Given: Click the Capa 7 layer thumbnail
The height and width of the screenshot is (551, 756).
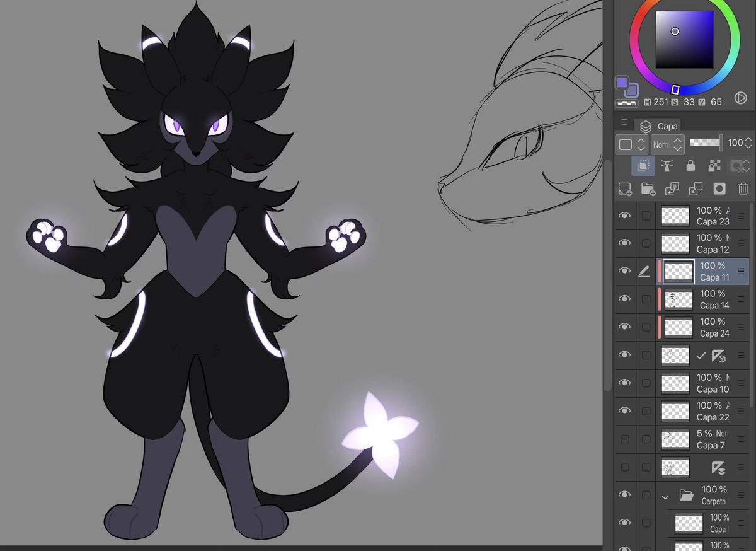Looking at the screenshot, I should (675, 439).
